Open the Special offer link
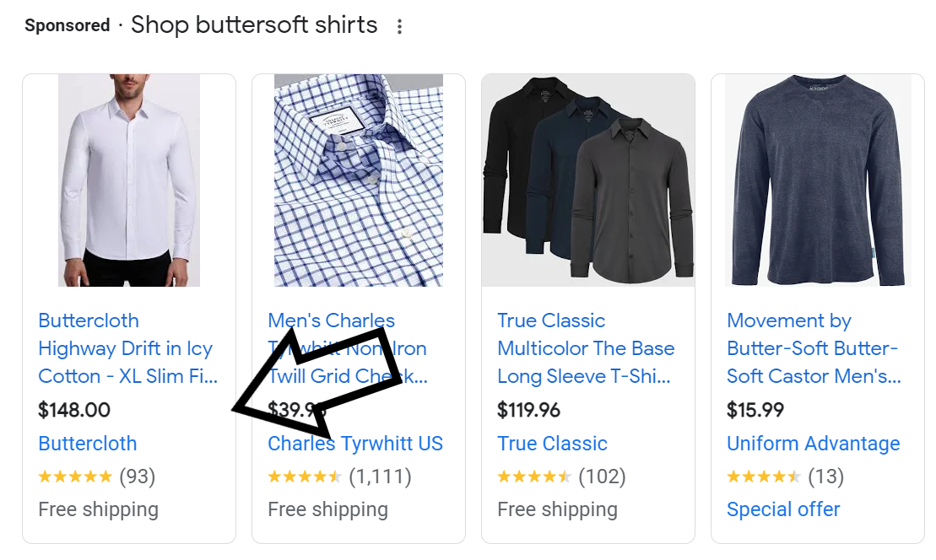Screen dimensions: 936x560 [782, 509]
